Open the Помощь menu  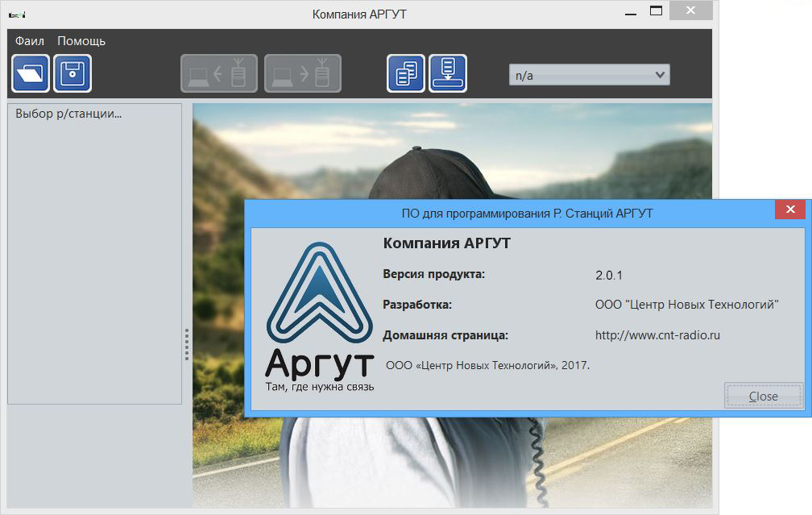[81, 41]
